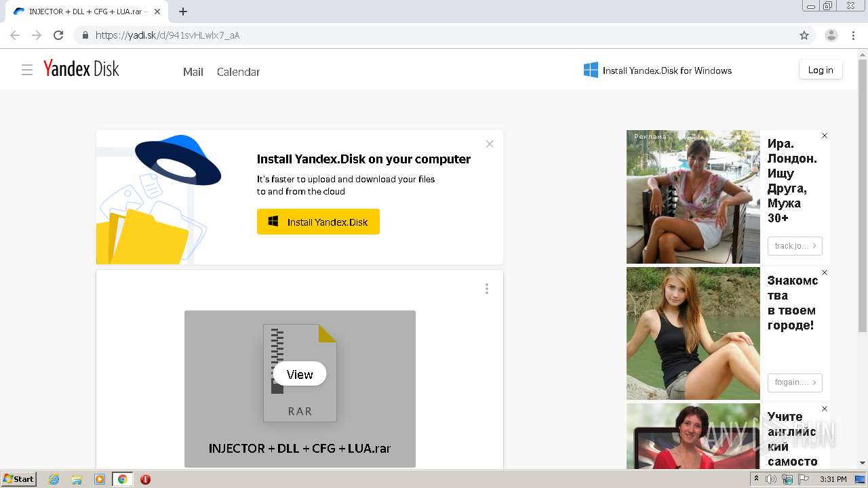
Task: Click the Show desktop tray icon
Action: click(x=861, y=479)
